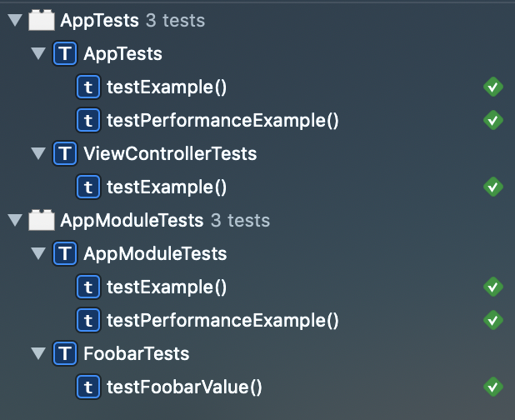
Task: Click testPerformanceExample() icon under AppTests class
Action: [87, 120]
